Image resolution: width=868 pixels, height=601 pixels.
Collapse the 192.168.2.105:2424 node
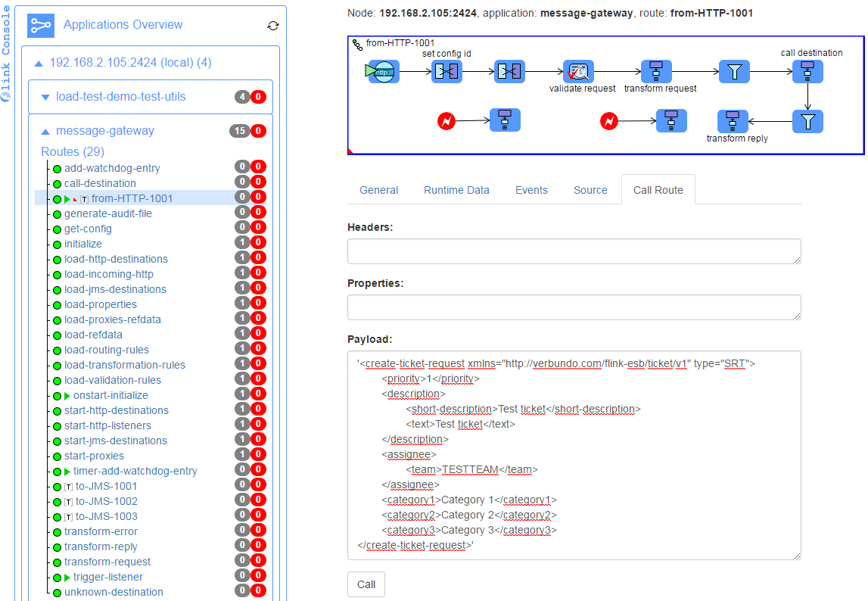[39, 63]
